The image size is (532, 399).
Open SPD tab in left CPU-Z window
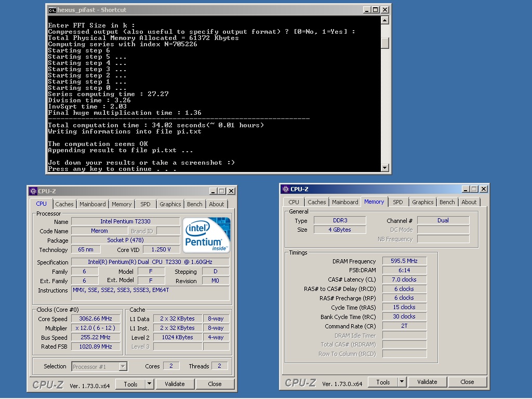click(x=145, y=204)
